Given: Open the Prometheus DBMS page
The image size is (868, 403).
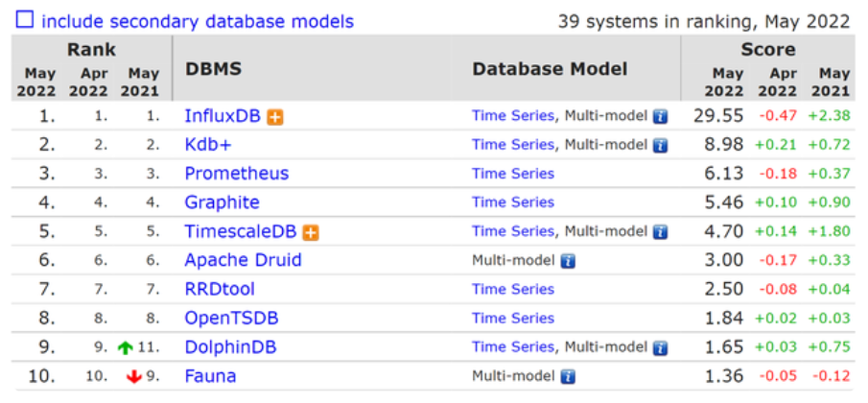Looking at the screenshot, I should pyautogui.click(x=236, y=174).
